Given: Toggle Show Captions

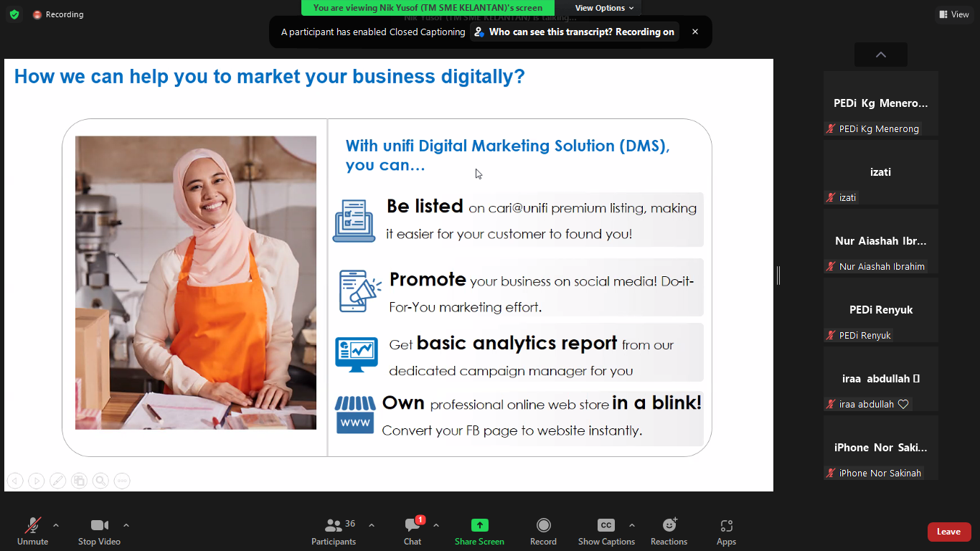Looking at the screenshot, I should click(606, 532).
